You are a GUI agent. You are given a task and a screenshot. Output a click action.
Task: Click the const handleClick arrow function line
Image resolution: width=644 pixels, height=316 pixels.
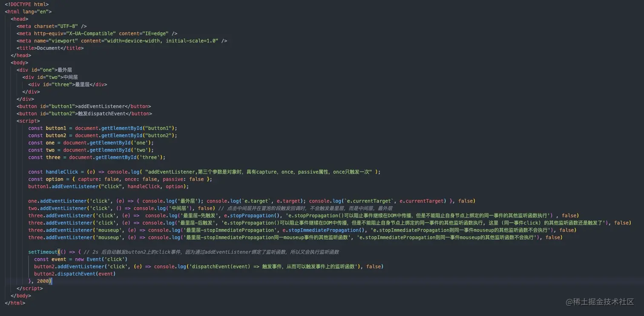pos(204,172)
